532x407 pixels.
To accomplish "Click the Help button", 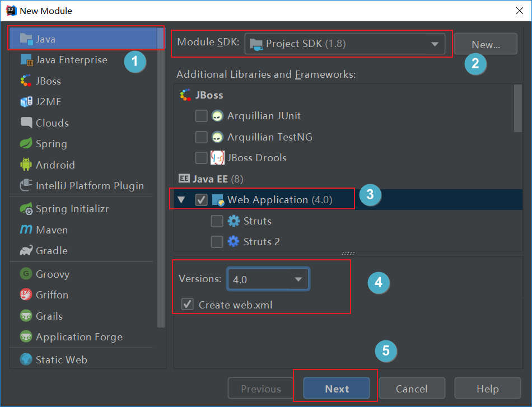I will 488,389.
